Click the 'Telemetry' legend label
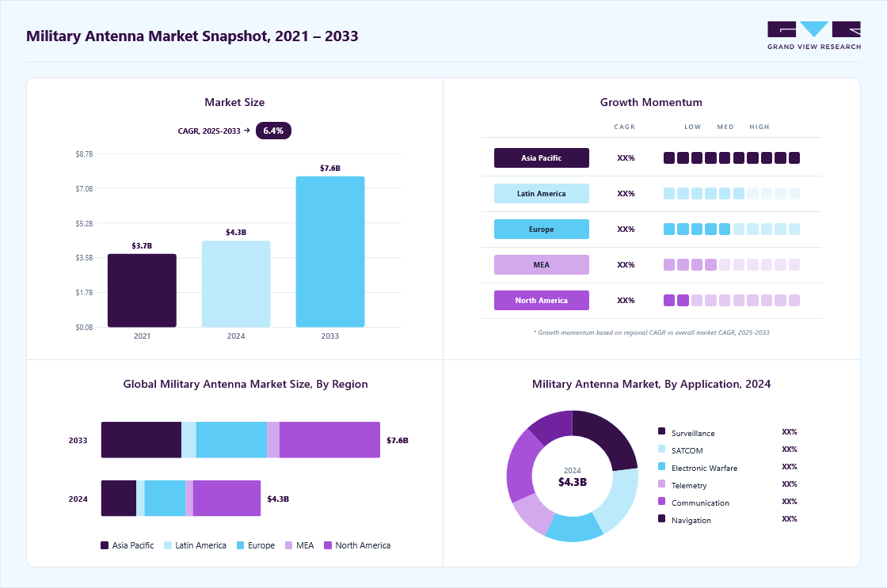Image resolution: width=887 pixels, height=588 pixels. [x=689, y=486]
